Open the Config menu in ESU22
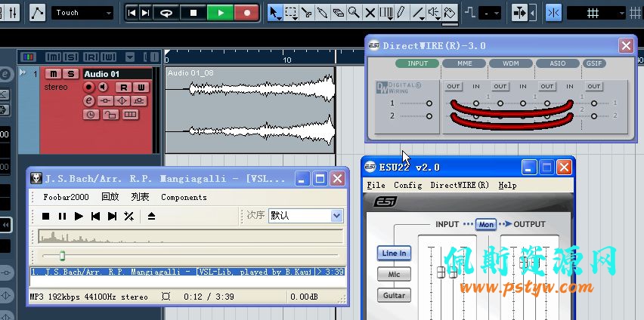 point(407,185)
